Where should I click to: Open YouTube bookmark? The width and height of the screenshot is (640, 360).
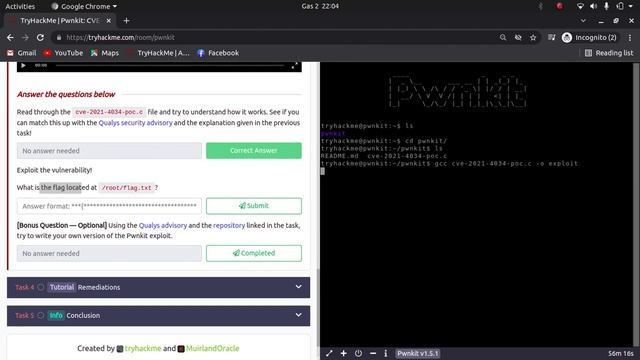[x=63, y=53]
